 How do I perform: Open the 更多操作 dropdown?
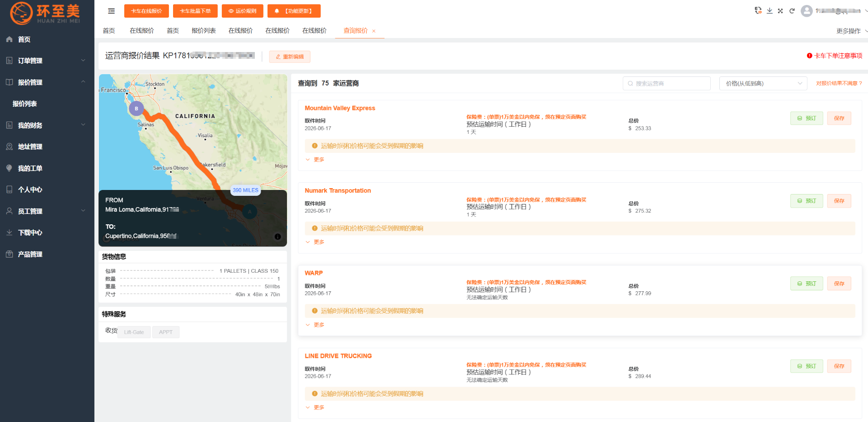pyautogui.click(x=851, y=31)
